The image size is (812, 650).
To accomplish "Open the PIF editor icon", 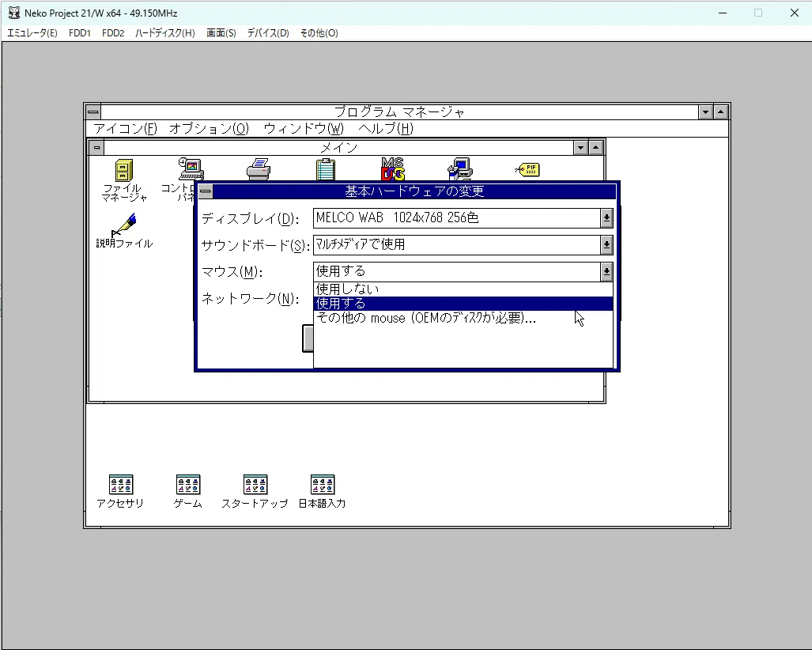I will pos(527,169).
